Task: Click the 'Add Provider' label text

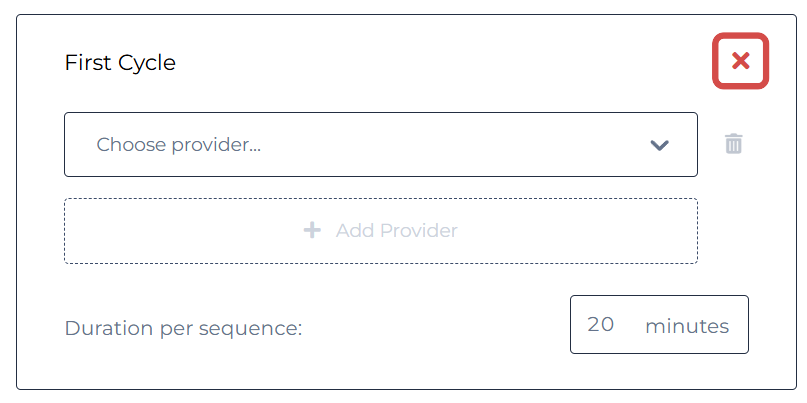Action: tap(397, 231)
